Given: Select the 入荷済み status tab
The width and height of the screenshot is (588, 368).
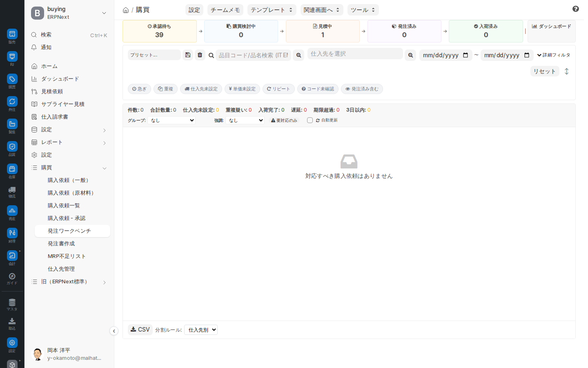Looking at the screenshot, I should pos(486,31).
